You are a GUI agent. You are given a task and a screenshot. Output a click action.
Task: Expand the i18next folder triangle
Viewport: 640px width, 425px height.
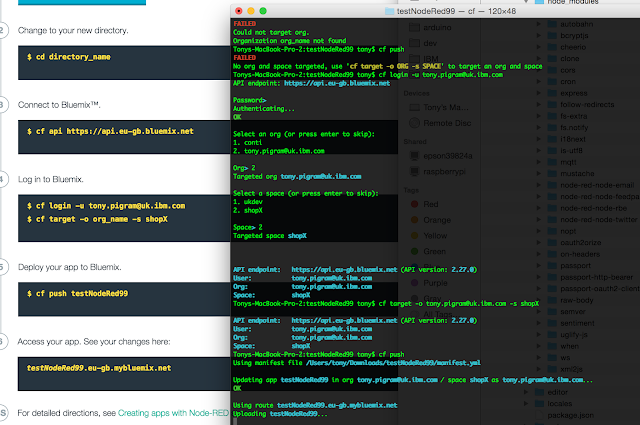tap(538, 139)
